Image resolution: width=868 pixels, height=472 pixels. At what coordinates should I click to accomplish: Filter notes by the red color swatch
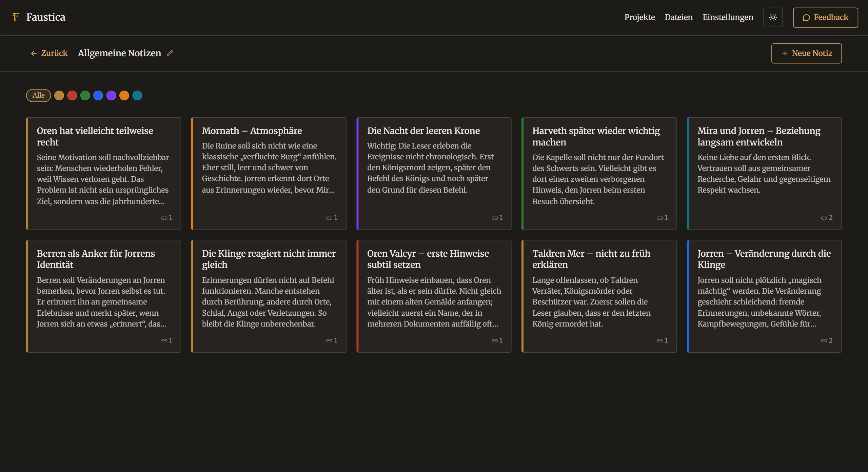pyautogui.click(x=72, y=96)
